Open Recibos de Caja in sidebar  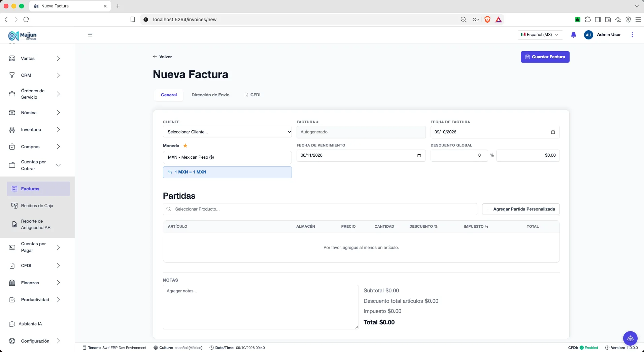pyautogui.click(x=38, y=206)
